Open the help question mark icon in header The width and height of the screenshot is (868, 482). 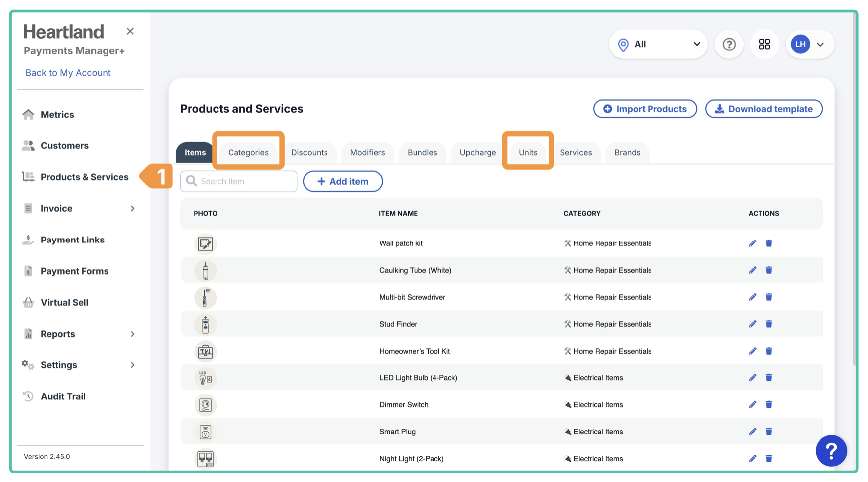[729, 44]
